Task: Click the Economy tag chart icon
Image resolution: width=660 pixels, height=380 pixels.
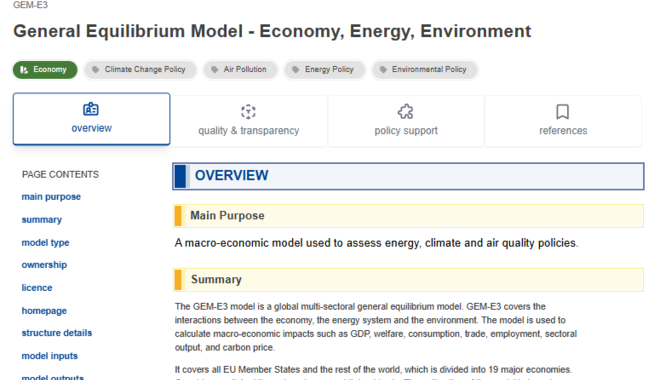Action: 24,69
